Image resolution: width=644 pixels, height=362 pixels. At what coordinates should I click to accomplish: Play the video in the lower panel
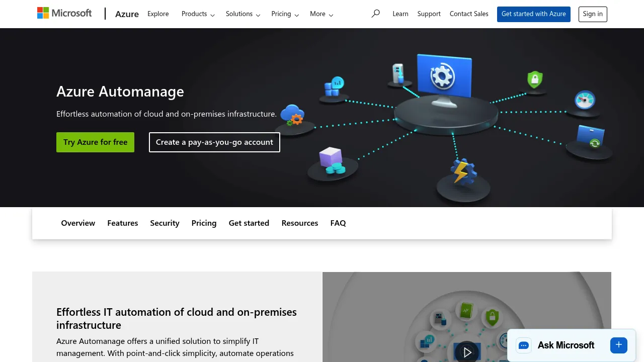tap(467, 352)
